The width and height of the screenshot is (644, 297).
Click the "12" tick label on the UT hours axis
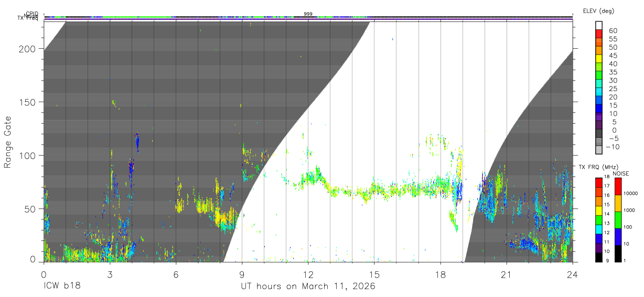(x=308, y=274)
